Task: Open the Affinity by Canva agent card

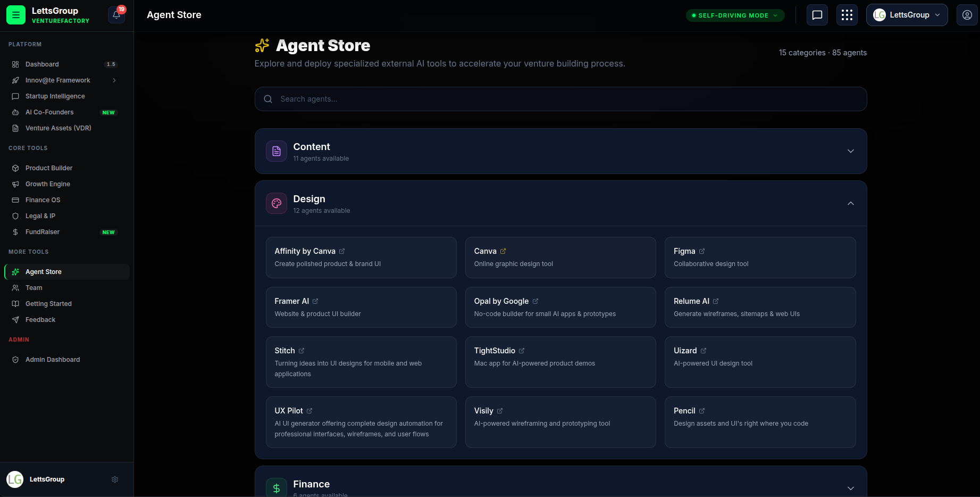Action: (361, 258)
